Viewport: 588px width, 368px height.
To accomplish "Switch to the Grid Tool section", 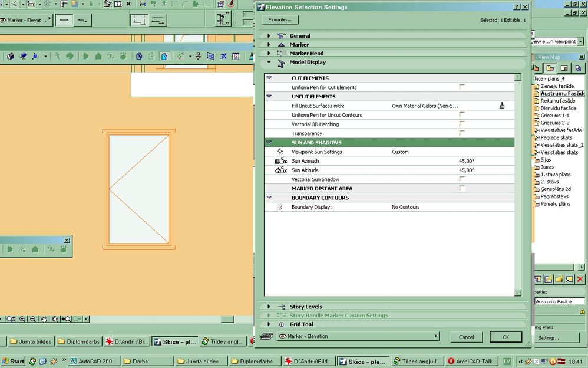I will pyautogui.click(x=269, y=324).
